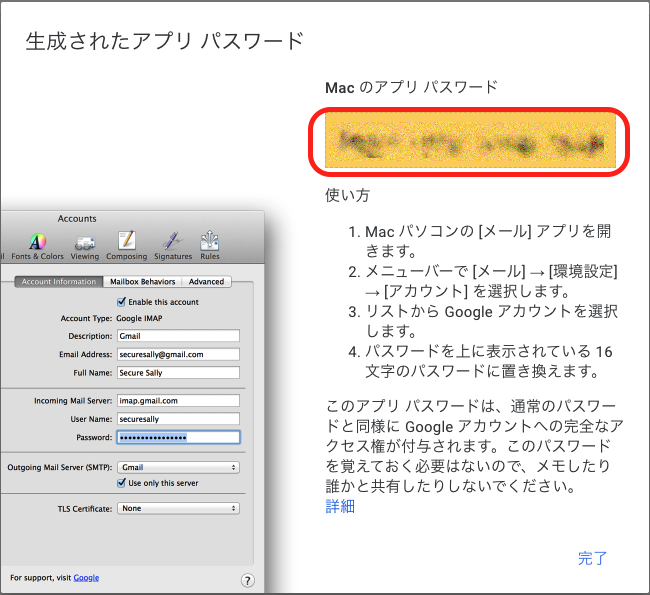Viewport: 650px width, 595px height.
Task: Open the Rules preferences icon
Action: [x=210, y=245]
